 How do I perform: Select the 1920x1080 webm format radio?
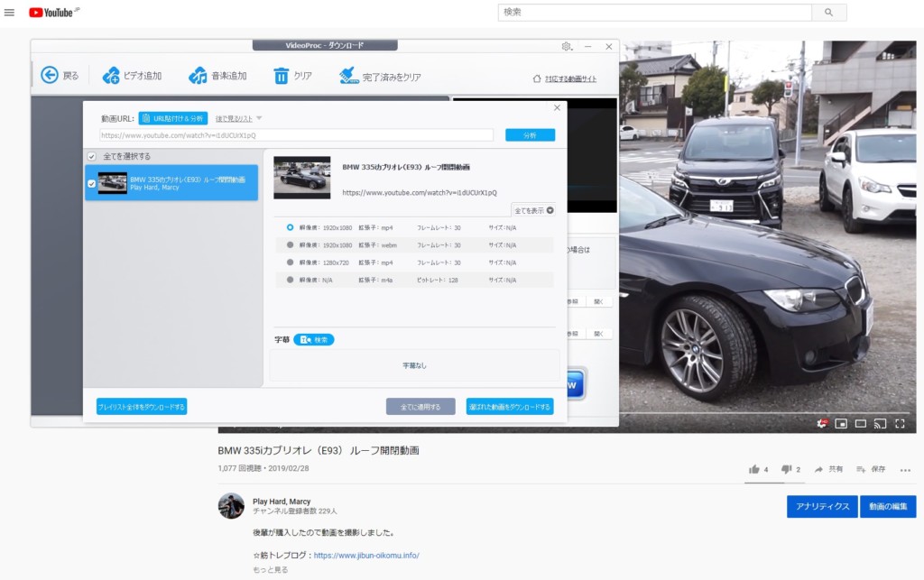(x=290, y=245)
